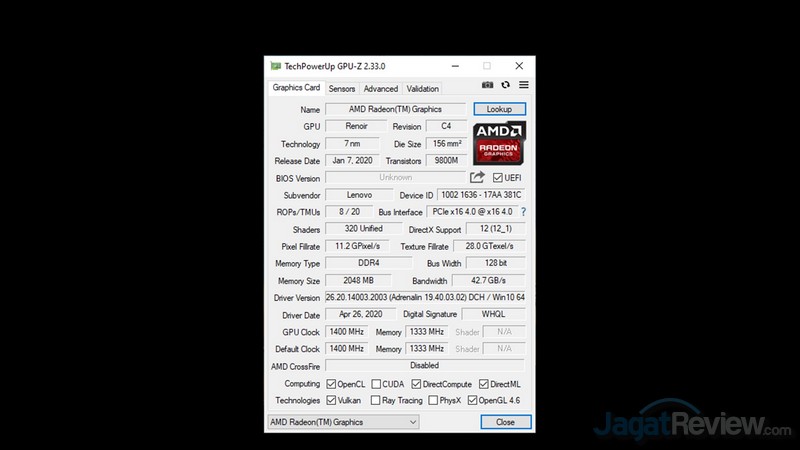Image resolution: width=800 pixels, height=450 pixels.
Task: Minimize the GPU-Z window
Action: [455, 66]
